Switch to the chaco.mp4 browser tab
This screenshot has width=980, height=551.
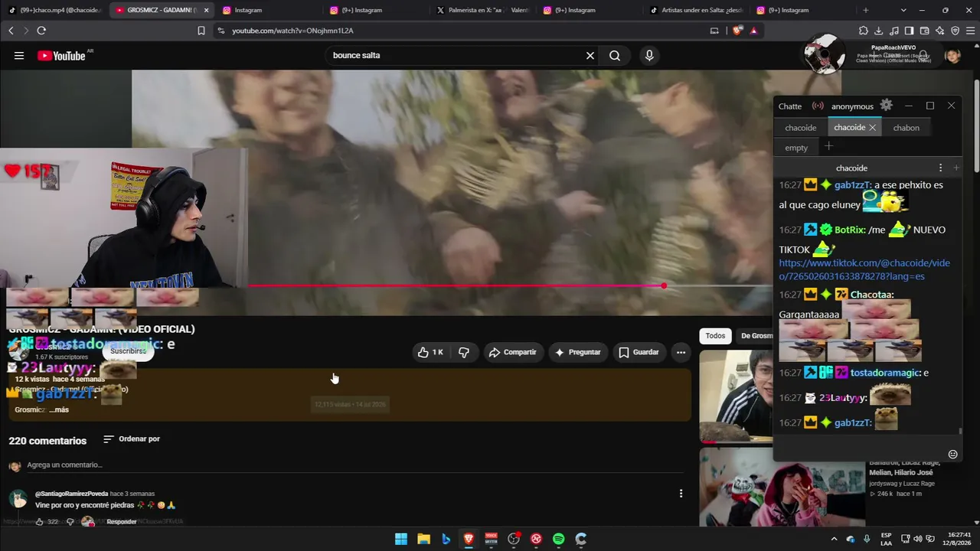pos(55,10)
